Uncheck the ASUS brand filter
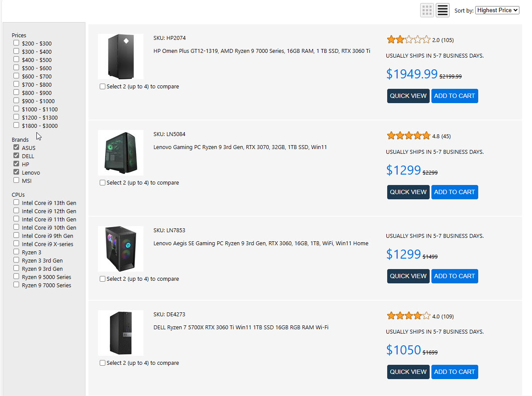The image size is (532, 396). click(16, 148)
